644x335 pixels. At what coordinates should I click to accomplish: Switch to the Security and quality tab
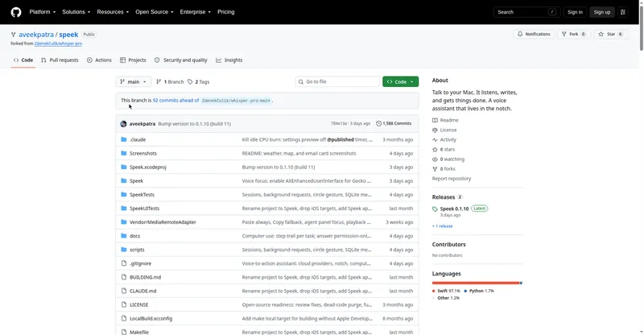point(180,60)
